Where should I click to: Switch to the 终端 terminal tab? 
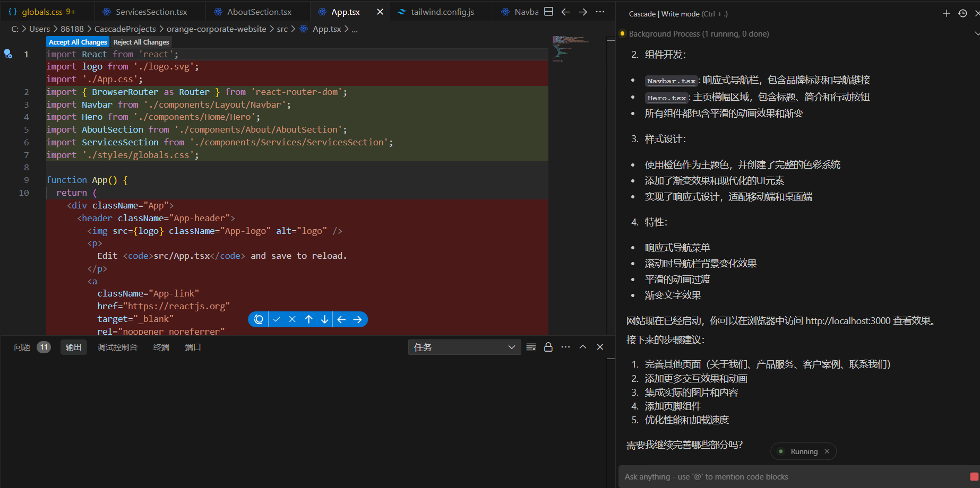coord(161,347)
